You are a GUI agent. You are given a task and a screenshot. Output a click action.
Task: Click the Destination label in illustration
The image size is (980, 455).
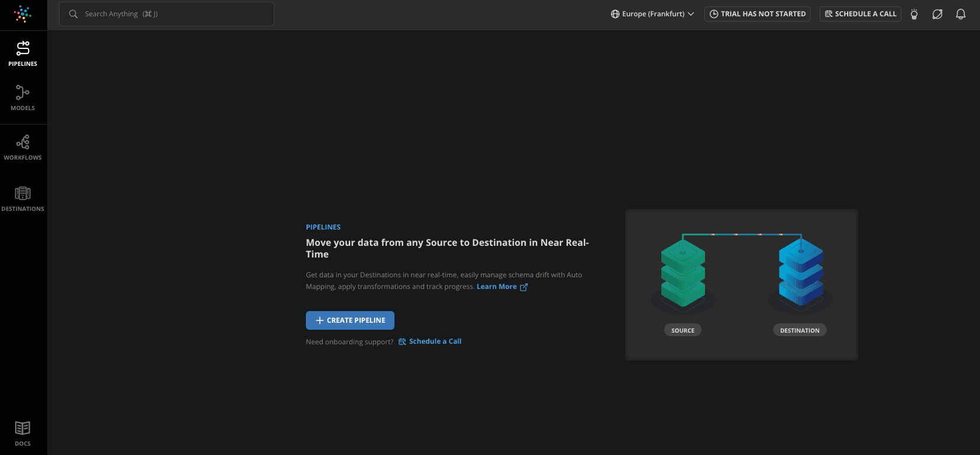coord(799,330)
